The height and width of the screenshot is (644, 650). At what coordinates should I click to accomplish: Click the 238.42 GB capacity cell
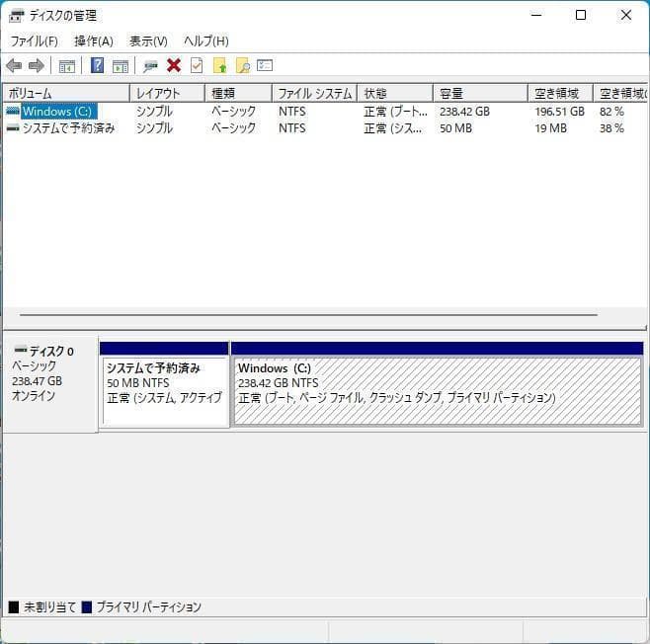point(464,111)
